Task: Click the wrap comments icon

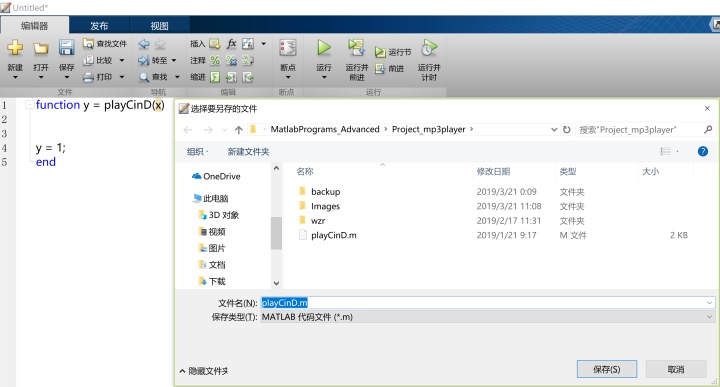Action: click(248, 60)
